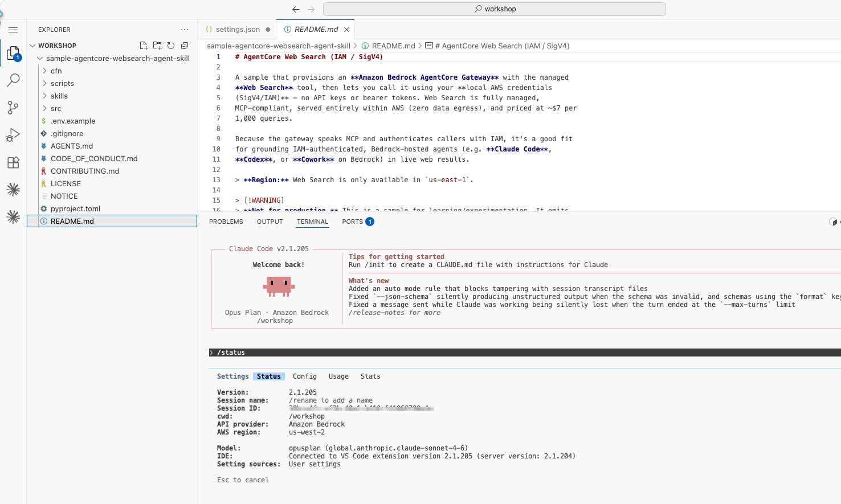Open the lower Claude starburst icon
This screenshot has width=841, height=504.
[13, 217]
